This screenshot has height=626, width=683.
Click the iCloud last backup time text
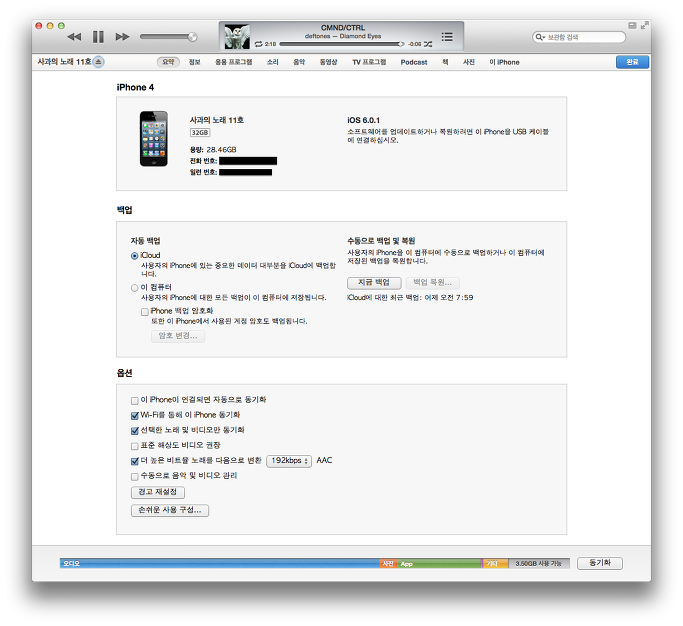tap(410, 298)
